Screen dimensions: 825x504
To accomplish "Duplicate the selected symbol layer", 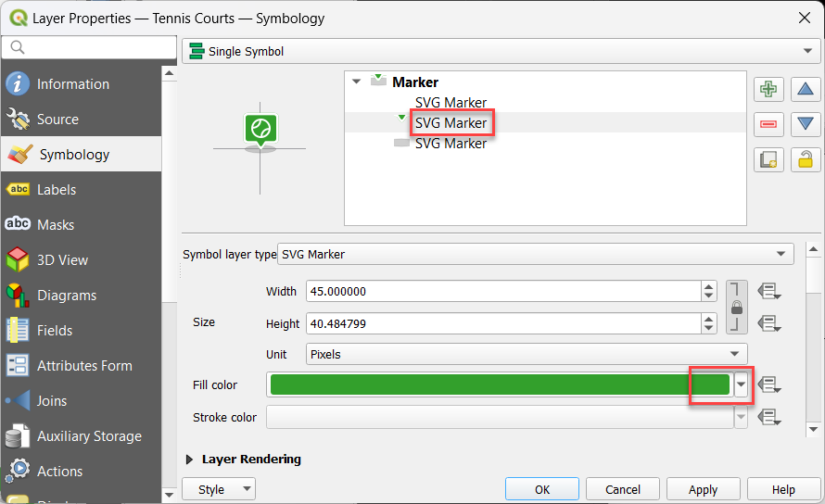I will 768,159.
